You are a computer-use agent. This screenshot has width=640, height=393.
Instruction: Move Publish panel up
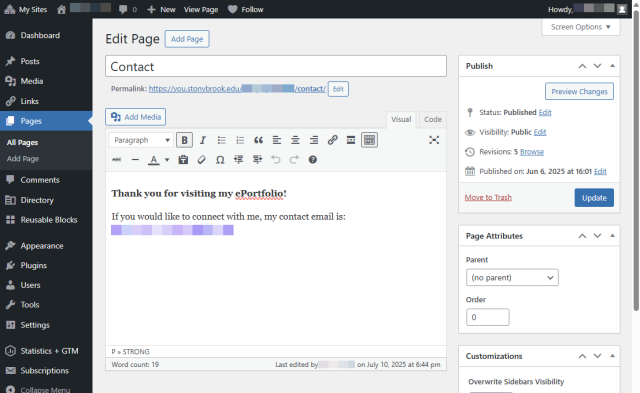click(x=582, y=66)
